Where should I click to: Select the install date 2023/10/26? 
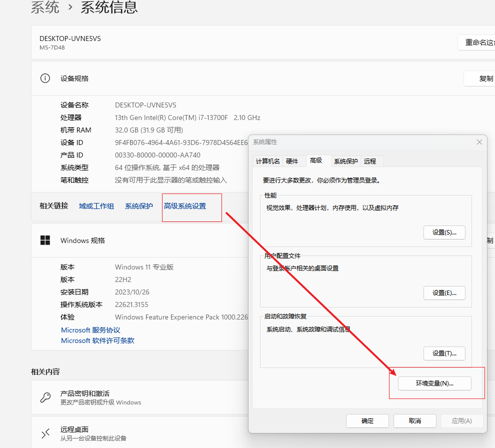coord(132,292)
